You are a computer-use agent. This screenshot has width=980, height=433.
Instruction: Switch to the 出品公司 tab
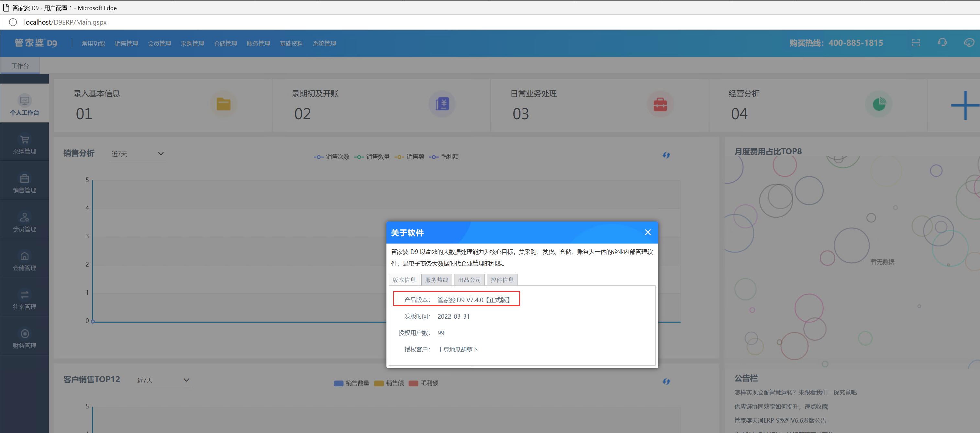[x=470, y=280]
